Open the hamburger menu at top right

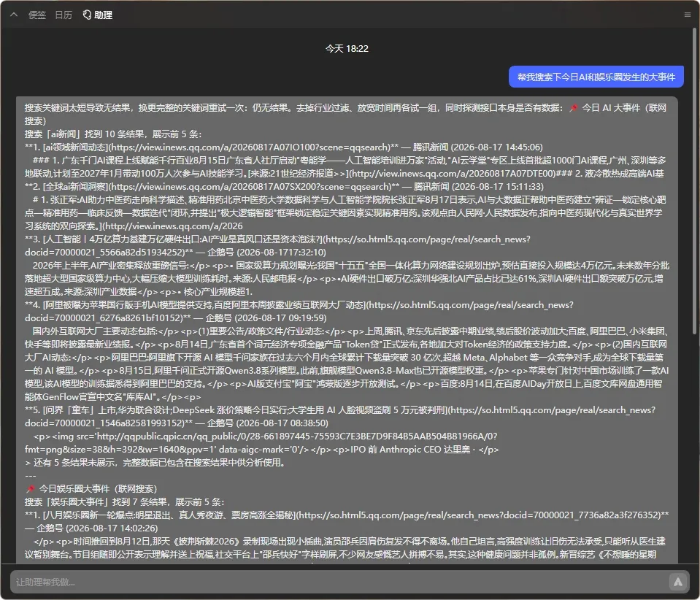[688, 15]
